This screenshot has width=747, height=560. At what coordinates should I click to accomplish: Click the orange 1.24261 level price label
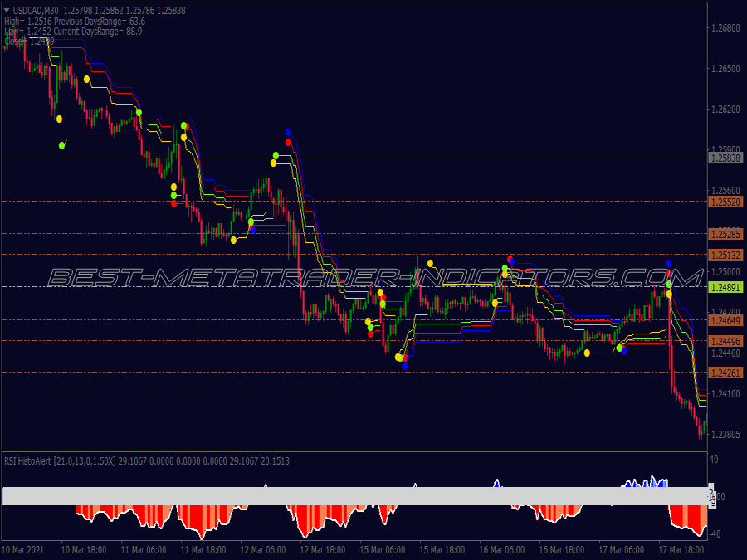pos(725,373)
